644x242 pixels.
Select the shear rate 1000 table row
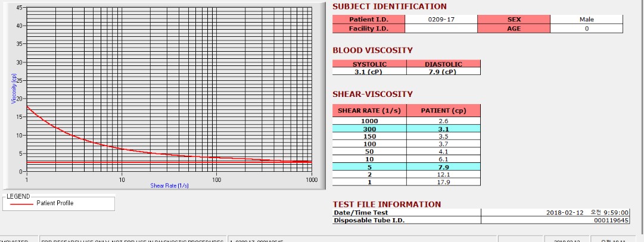click(x=406, y=121)
